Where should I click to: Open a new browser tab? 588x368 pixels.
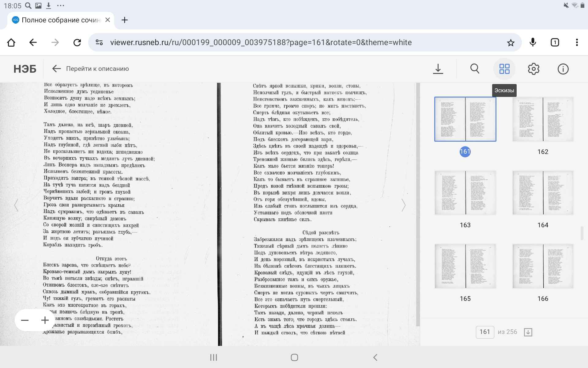pos(124,20)
